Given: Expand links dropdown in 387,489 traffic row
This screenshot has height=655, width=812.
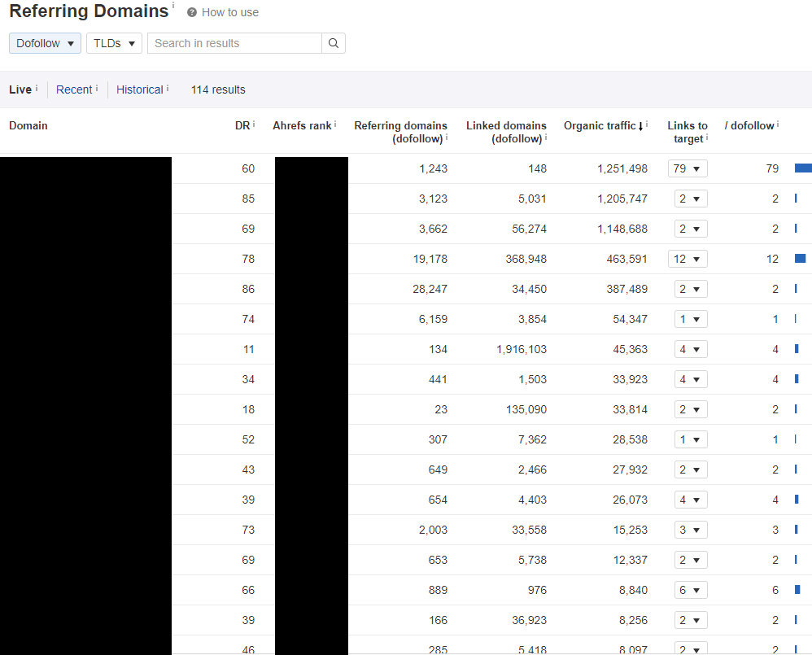Looking at the screenshot, I should pos(690,288).
